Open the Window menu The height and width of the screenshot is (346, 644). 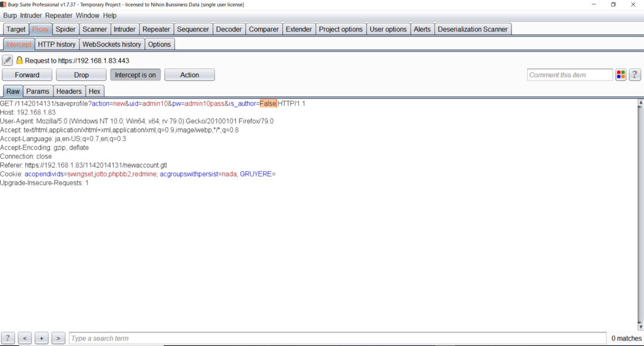[87, 16]
